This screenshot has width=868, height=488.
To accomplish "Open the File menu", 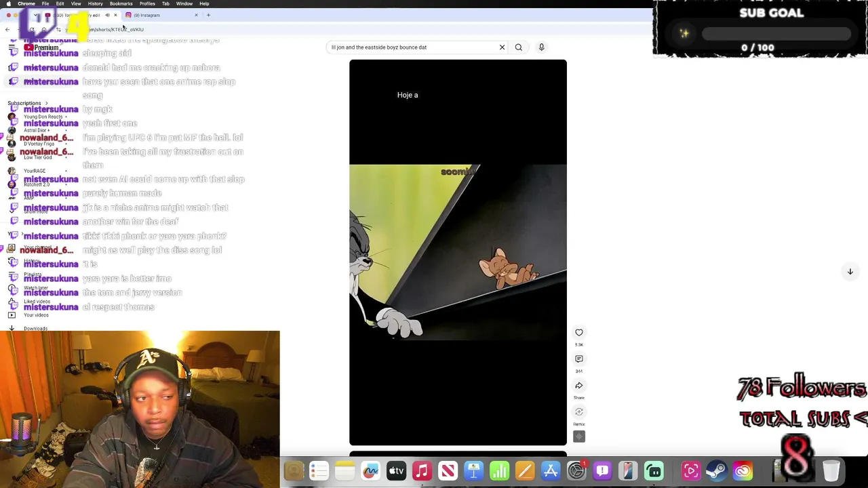I will click(45, 3).
